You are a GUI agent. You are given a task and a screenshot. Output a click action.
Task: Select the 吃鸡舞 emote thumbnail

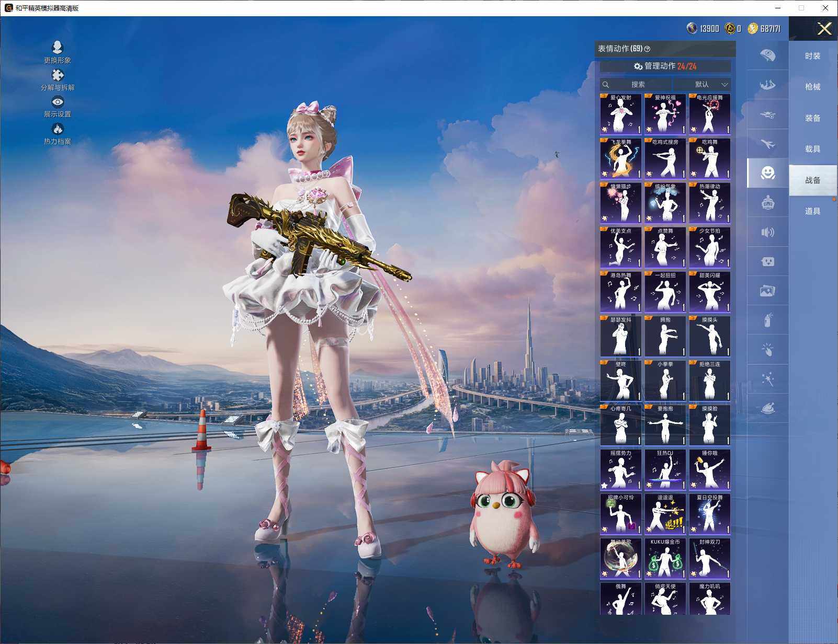710,159
